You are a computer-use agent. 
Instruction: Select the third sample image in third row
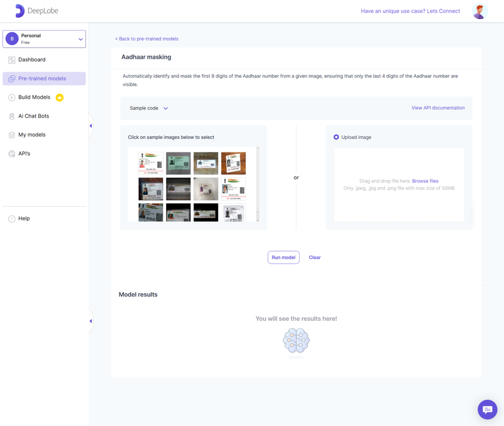tap(206, 212)
